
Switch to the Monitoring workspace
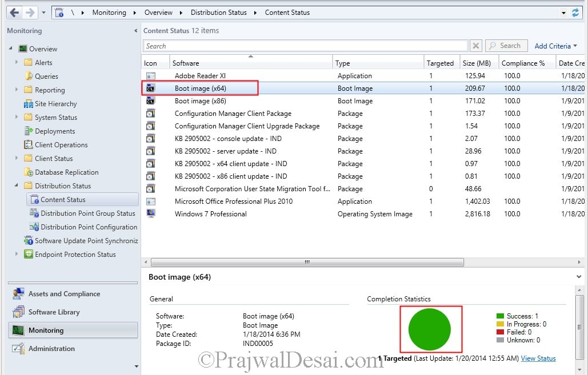pyautogui.click(x=73, y=330)
